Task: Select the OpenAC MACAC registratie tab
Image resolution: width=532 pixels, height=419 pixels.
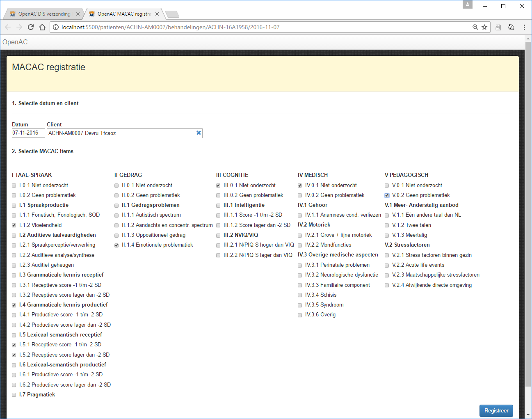Action: click(123, 14)
